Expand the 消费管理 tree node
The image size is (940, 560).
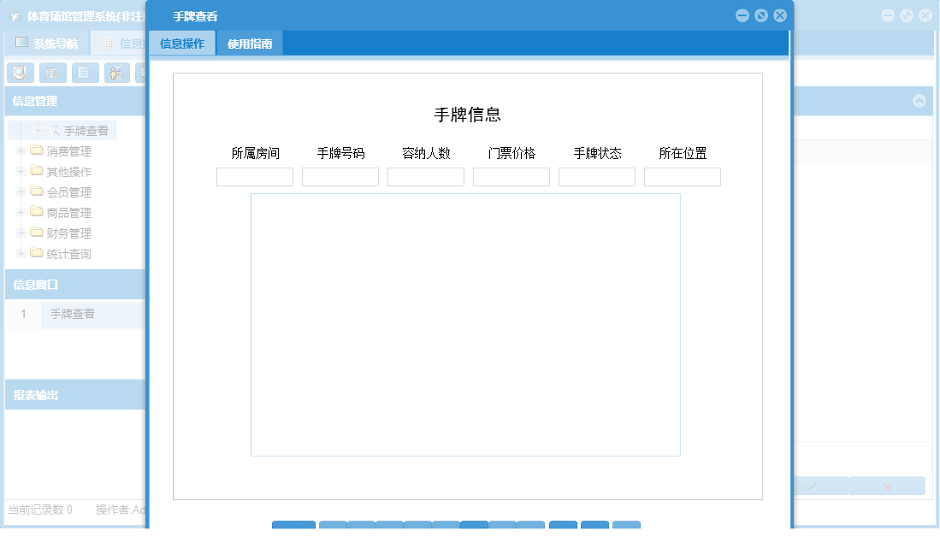[21, 151]
